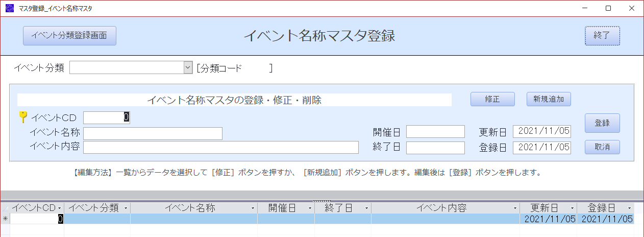This screenshot has height=237, width=644.
Task: Expand the イベント内容 column filter dropdown
Action: pyautogui.click(x=515, y=208)
